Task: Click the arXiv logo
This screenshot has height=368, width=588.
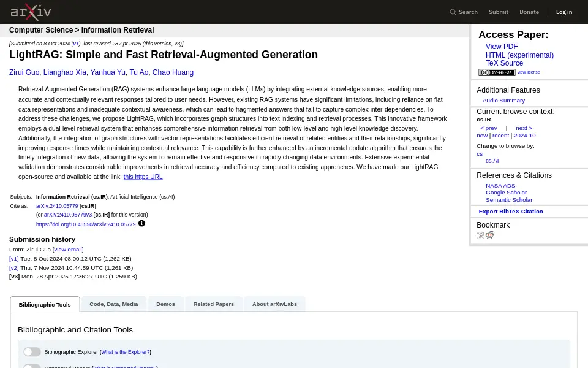Action: (31, 12)
